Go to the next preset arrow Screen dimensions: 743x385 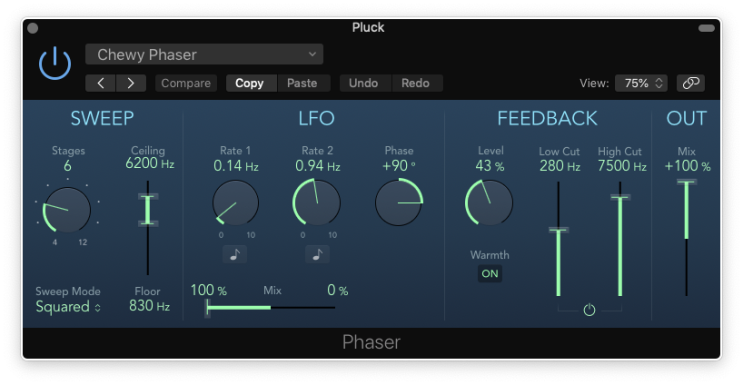coord(131,83)
